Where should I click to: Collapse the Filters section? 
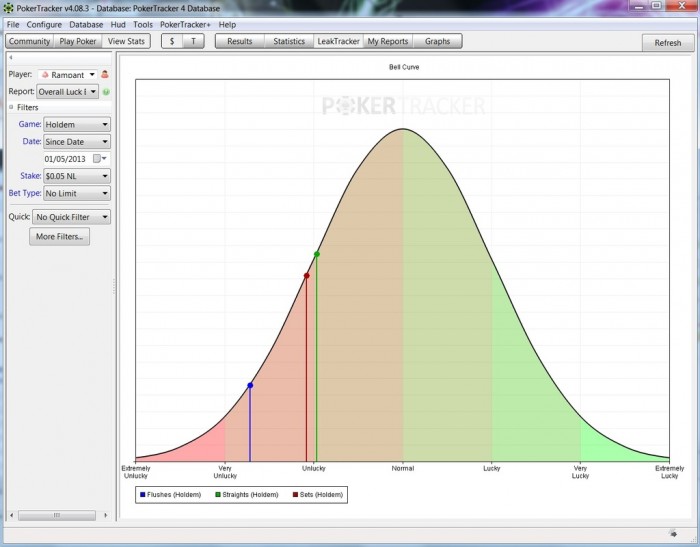(11, 107)
